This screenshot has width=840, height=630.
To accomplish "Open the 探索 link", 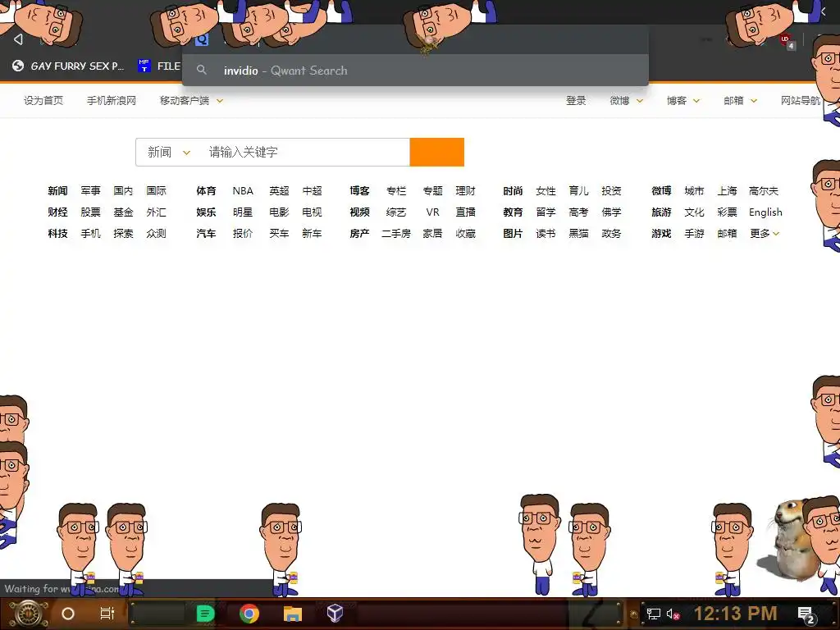I will pyautogui.click(x=123, y=234).
